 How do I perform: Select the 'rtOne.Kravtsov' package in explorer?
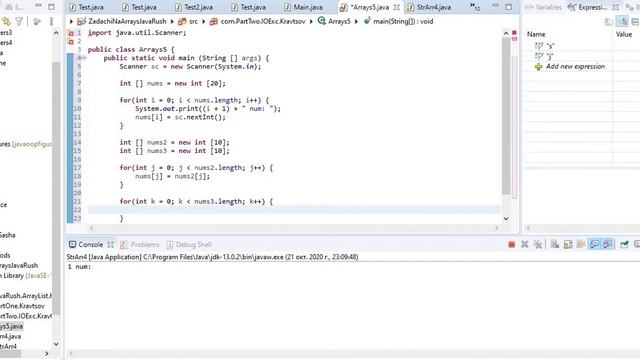tap(22, 306)
